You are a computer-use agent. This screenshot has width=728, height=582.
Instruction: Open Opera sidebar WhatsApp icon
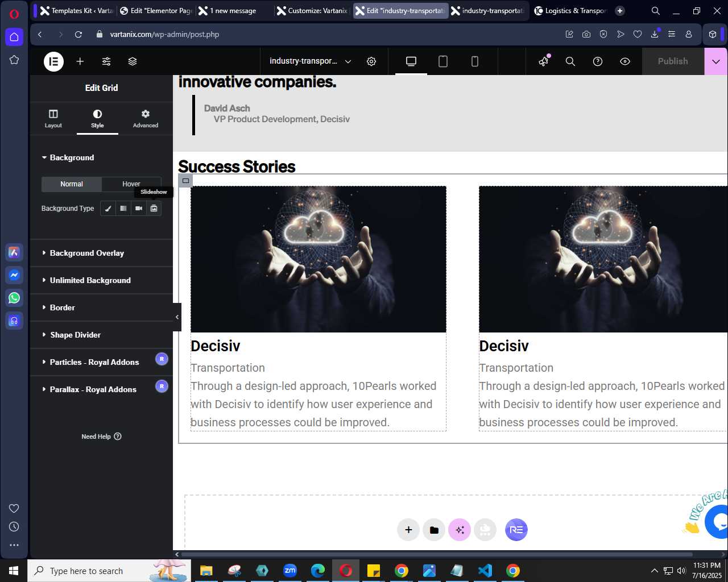[14, 298]
